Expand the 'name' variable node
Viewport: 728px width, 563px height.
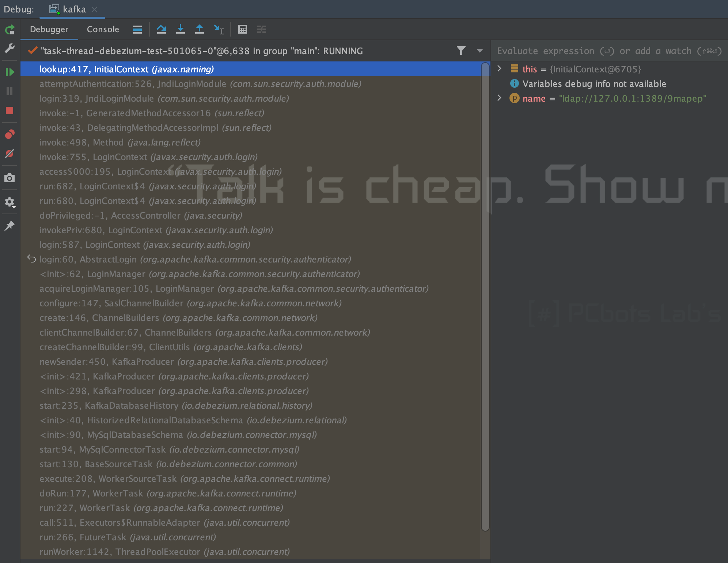click(500, 98)
